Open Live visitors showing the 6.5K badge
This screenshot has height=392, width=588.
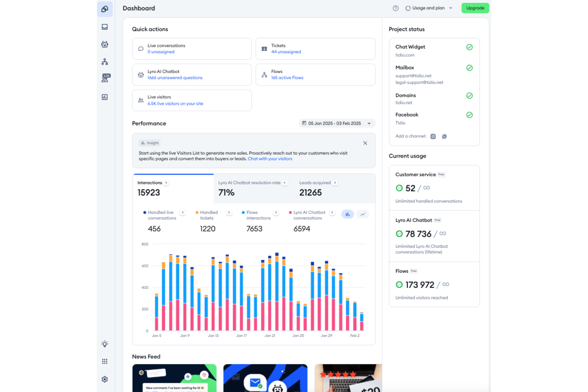click(104, 78)
